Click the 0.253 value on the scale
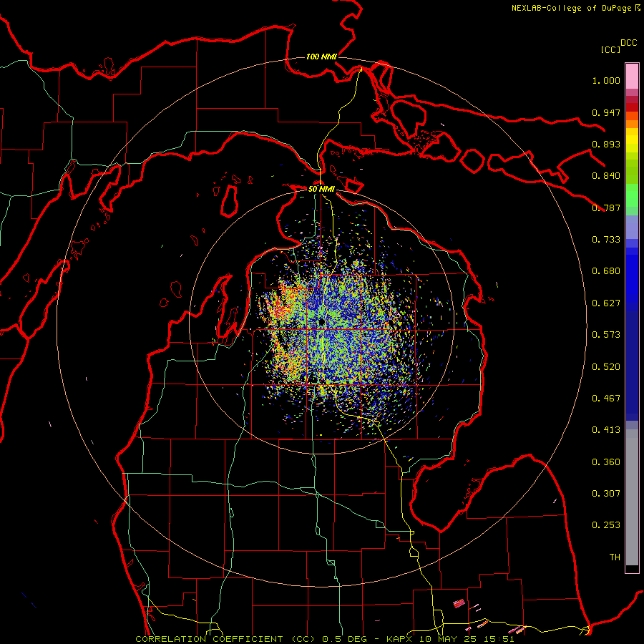644x644 pixels. coord(606,525)
